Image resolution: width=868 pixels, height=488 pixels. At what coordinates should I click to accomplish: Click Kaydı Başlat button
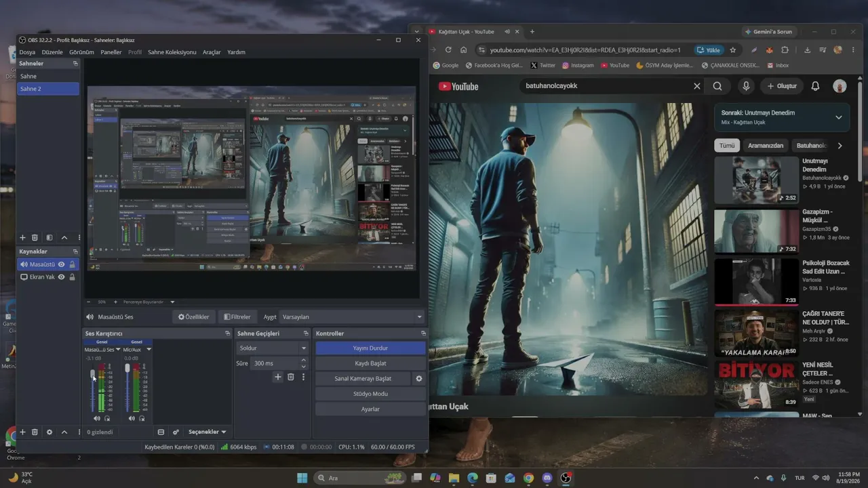(x=370, y=363)
